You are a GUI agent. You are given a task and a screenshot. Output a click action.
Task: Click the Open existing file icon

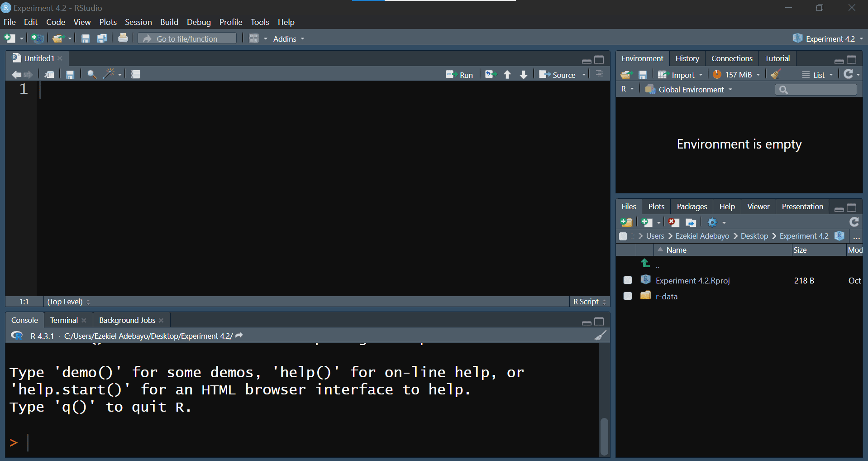[x=57, y=38]
